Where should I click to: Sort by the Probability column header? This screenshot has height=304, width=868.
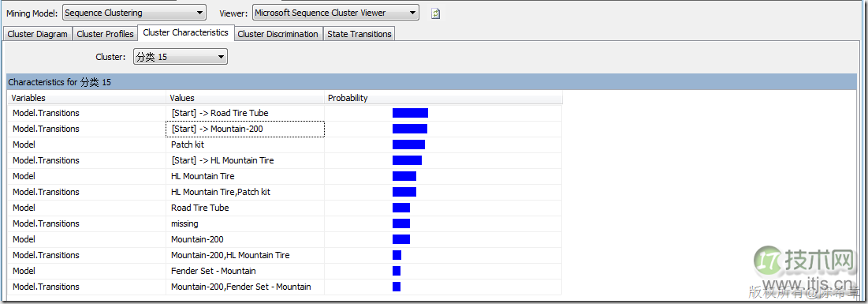click(x=443, y=98)
